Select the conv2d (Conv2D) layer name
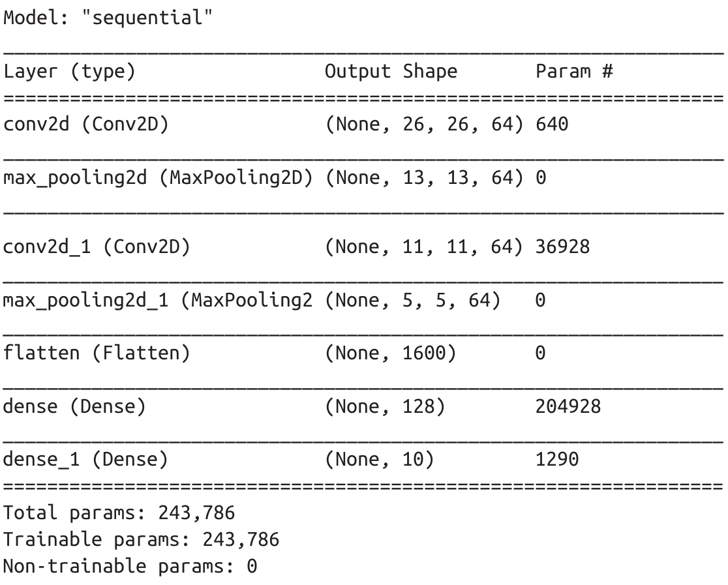 click(x=86, y=124)
